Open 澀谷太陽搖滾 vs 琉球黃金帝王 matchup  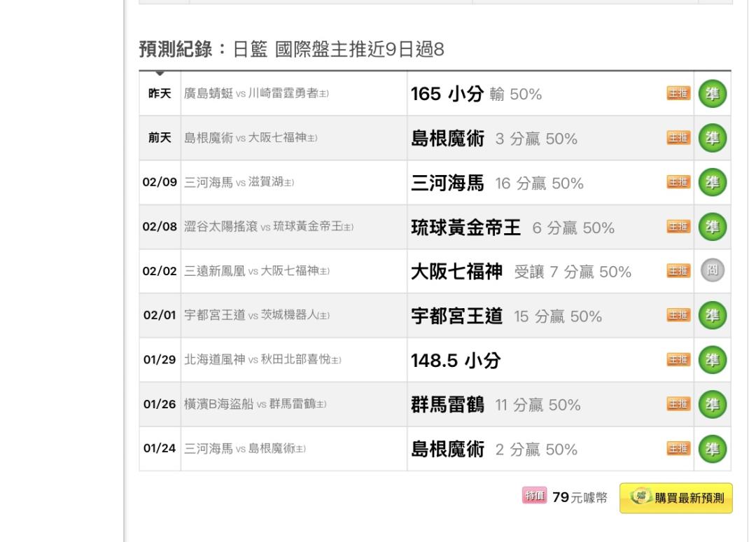269,227
